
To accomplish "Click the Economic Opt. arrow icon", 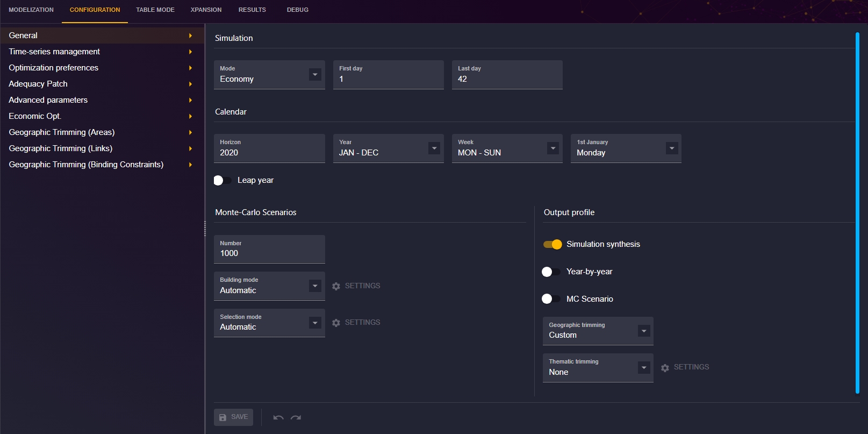I will [190, 116].
